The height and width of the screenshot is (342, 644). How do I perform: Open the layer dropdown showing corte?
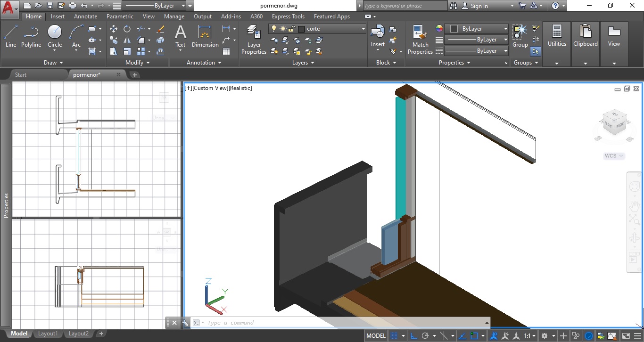(317, 29)
